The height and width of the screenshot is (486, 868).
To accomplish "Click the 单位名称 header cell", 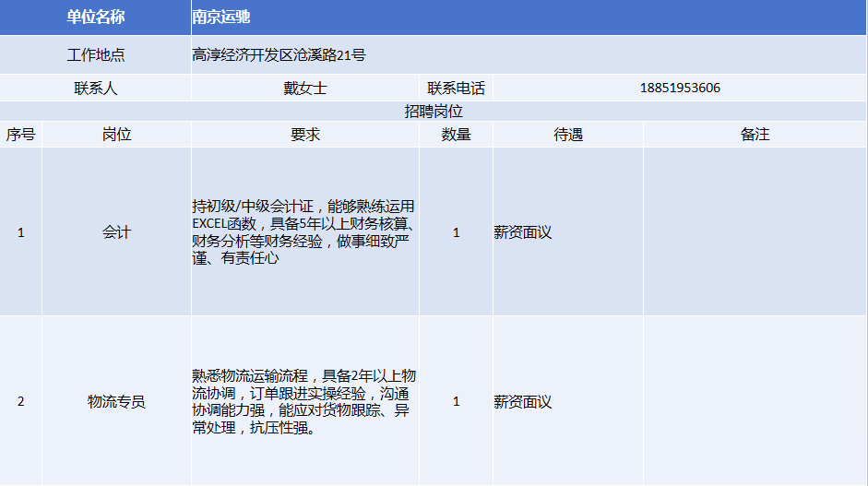I will click(x=95, y=18).
